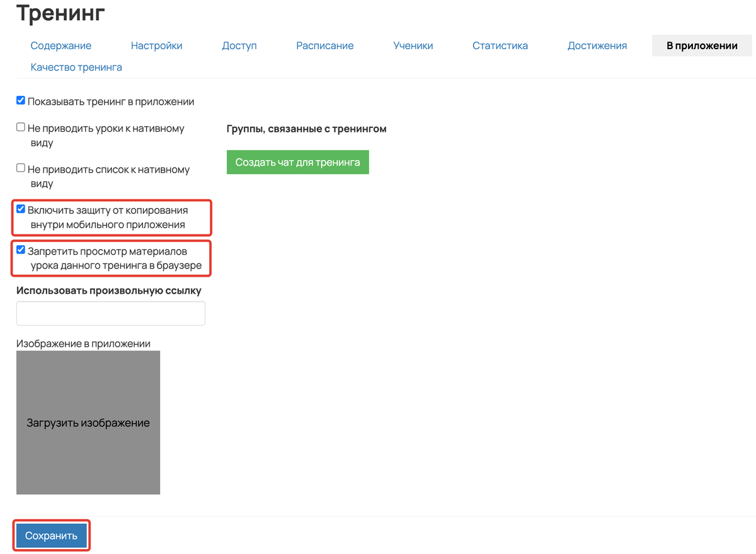Click the Использовать произвольную ссылку label
Image resolution: width=756 pixels, height=554 pixels.
point(109,291)
